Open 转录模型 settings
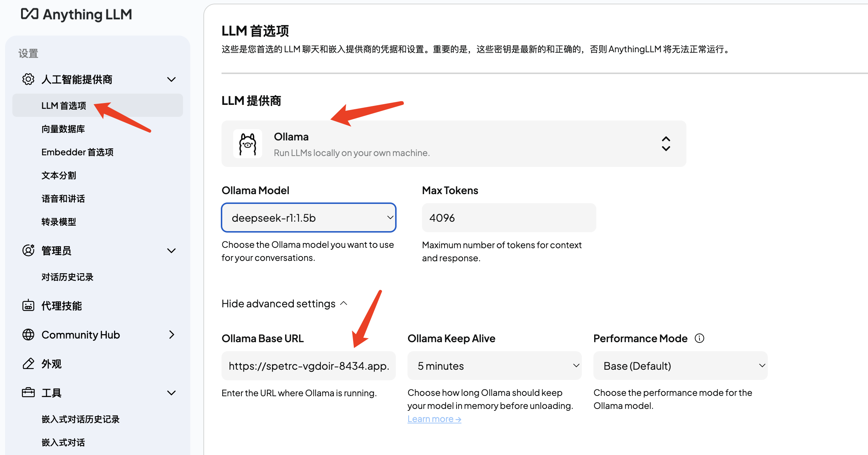Viewport: 868px width, 455px height. (x=59, y=222)
